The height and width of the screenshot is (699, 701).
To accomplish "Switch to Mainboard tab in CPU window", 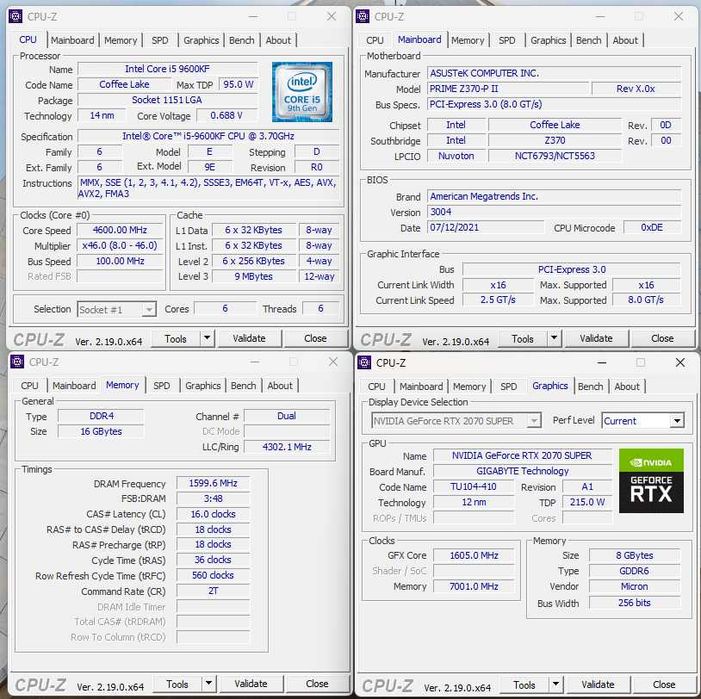I will coord(72,40).
